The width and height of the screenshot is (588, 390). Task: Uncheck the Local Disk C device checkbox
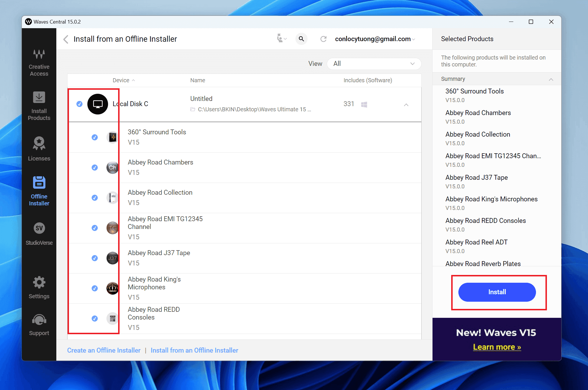[79, 104]
